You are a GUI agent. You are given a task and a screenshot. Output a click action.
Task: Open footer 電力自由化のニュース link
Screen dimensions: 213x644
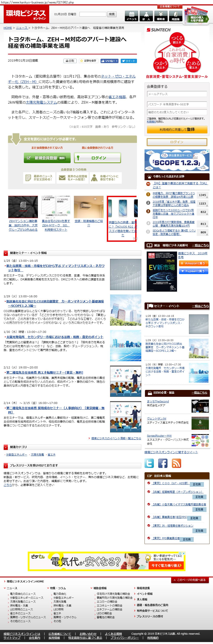click(23, 594)
